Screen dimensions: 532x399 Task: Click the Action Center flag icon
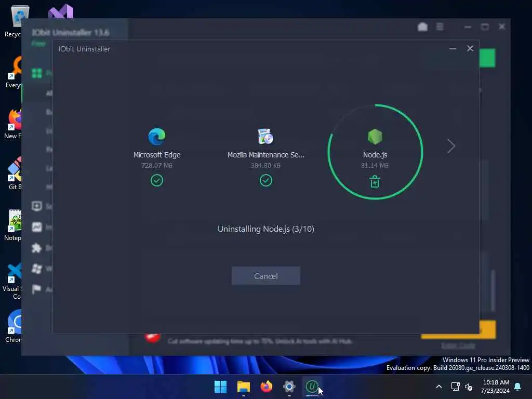[36, 289]
